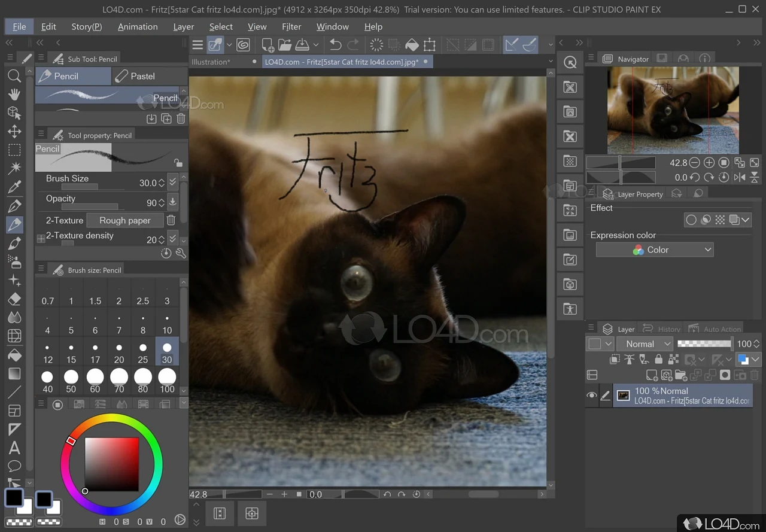The width and height of the screenshot is (766, 532).
Task: Click the black main color swatch
Action: click(14, 497)
